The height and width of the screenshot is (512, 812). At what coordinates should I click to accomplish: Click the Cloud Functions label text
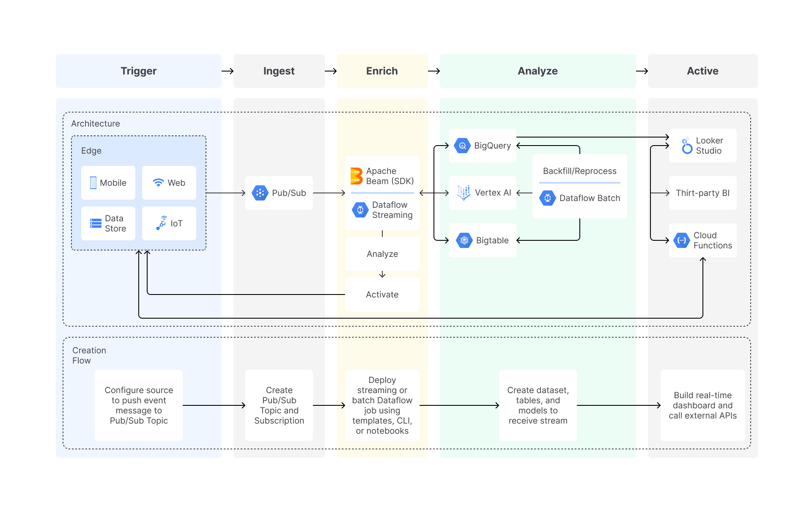click(x=713, y=240)
